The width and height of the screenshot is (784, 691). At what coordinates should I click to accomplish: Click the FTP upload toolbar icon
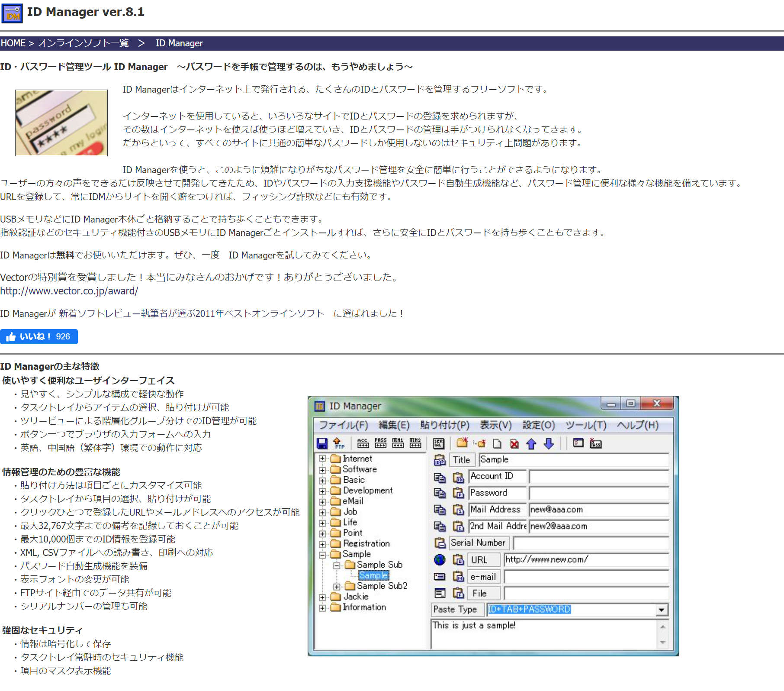339,443
